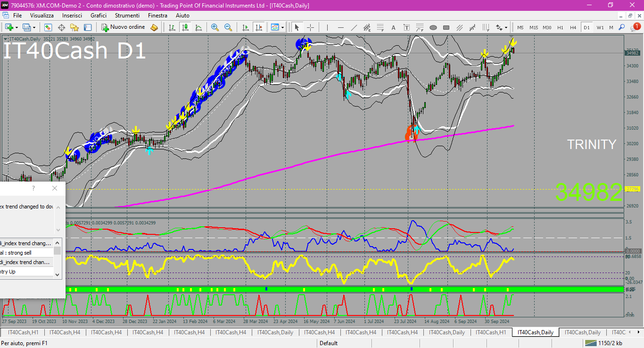Viewport: 644px width, 348px height.
Task: Open the Market Watch panel icon
Action: (48, 27)
